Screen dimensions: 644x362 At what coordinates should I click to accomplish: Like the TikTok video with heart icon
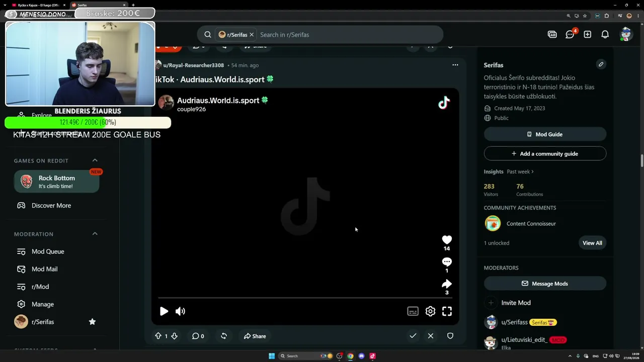[x=447, y=240]
